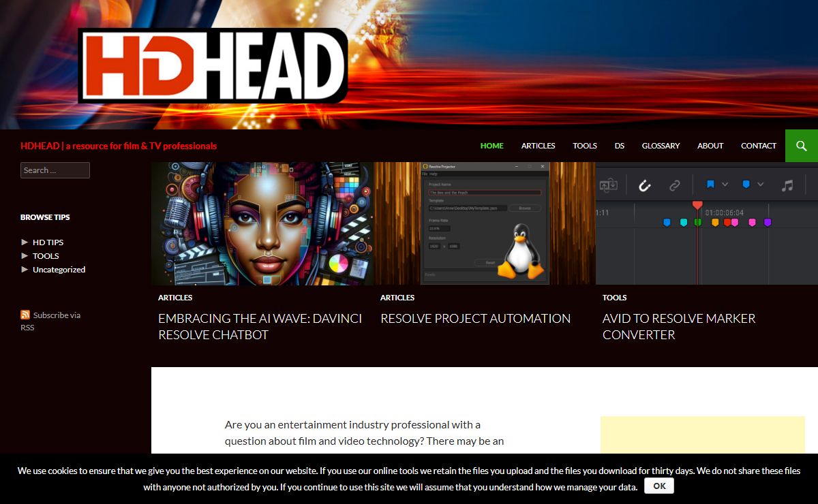The image size is (818, 504).
Task: Open Embracing the AI Wave article title
Action: click(260, 326)
